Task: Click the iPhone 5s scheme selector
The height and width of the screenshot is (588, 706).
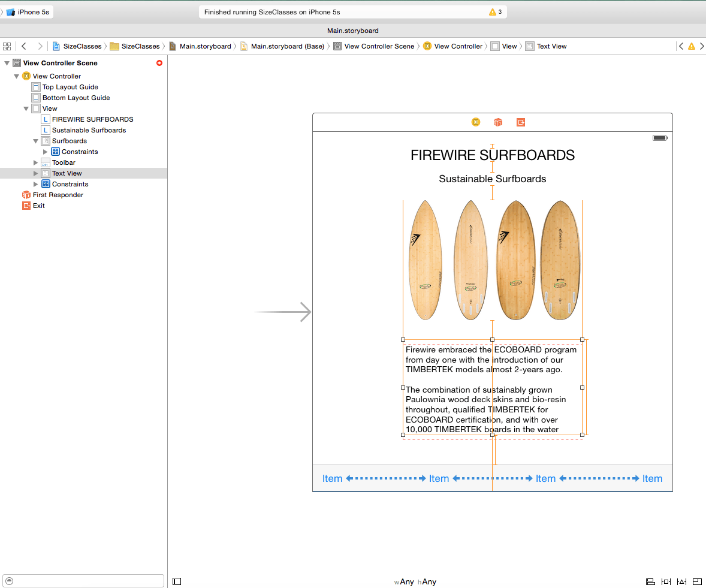Action: point(27,11)
